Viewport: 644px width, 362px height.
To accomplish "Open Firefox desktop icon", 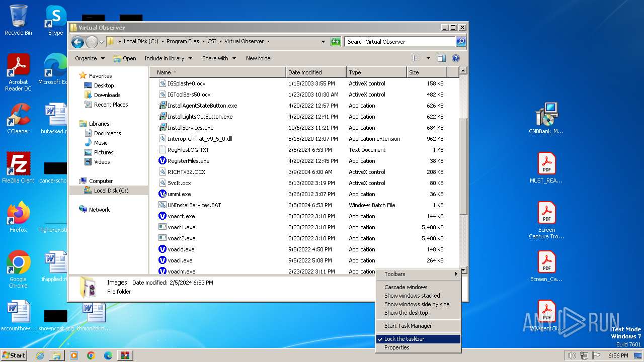I will (18, 217).
